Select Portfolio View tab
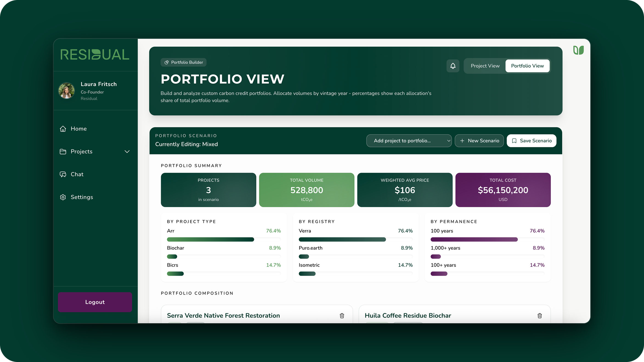644x362 pixels. (x=527, y=66)
